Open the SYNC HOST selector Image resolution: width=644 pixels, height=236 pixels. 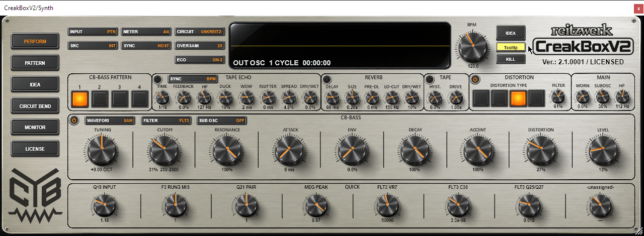coord(146,46)
